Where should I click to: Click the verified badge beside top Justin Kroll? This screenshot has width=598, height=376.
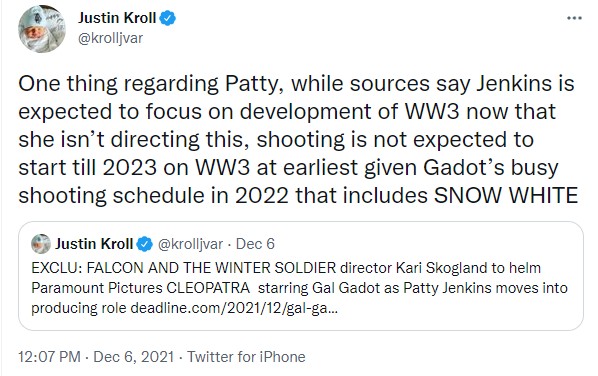click(x=167, y=18)
